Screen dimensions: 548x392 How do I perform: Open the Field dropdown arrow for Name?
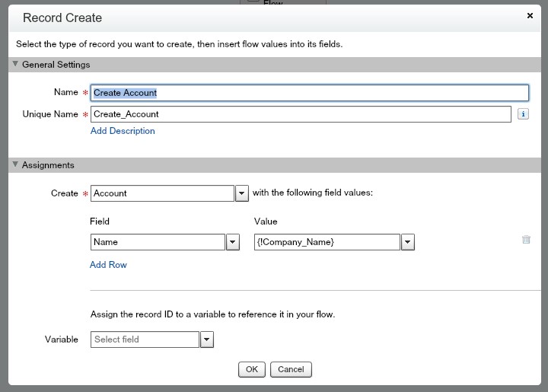233,242
